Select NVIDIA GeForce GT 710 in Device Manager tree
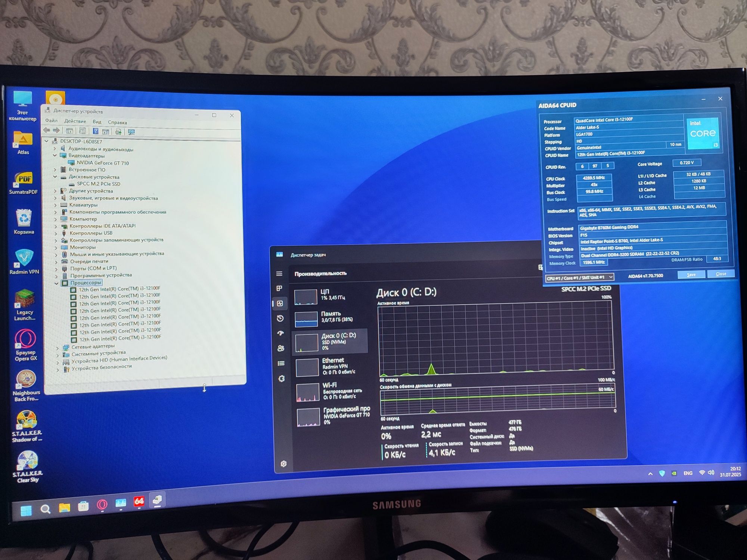This screenshot has width=747, height=560. pyautogui.click(x=103, y=163)
